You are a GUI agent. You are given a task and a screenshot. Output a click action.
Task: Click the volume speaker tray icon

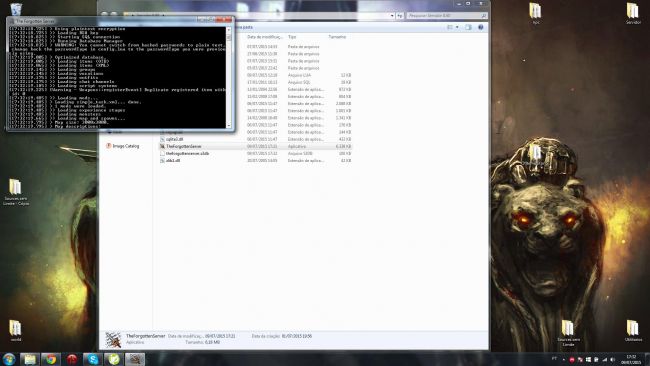click(612, 360)
